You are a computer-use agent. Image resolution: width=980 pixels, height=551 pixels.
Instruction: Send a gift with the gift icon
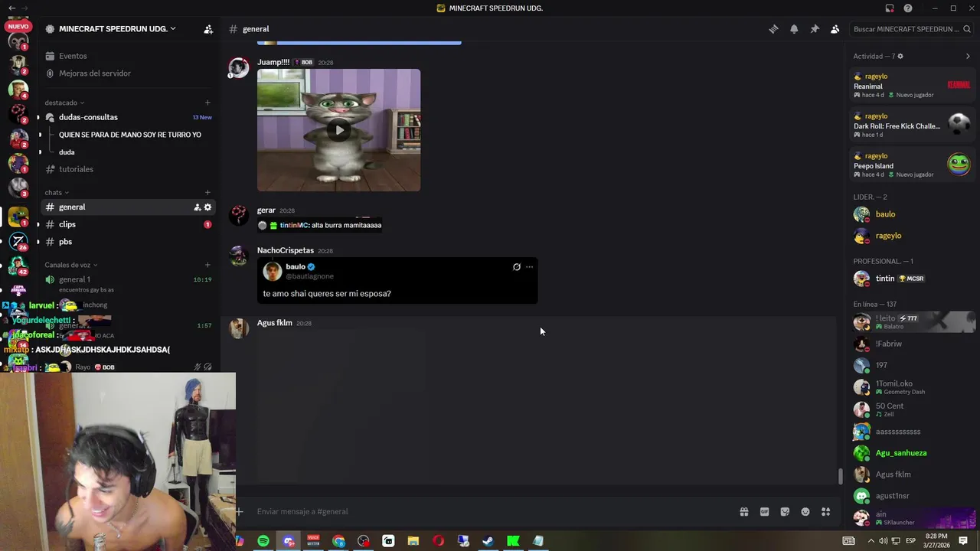pyautogui.click(x=743, y=512)
